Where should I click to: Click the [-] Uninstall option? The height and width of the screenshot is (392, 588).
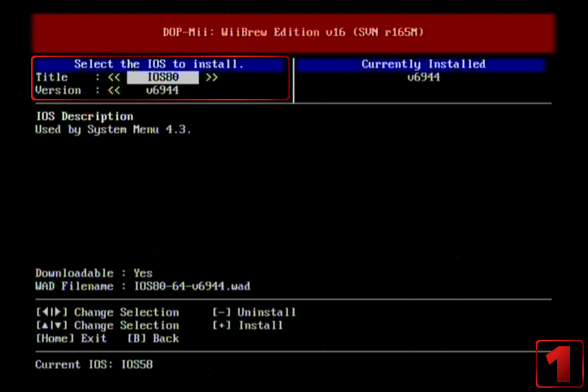254,312
